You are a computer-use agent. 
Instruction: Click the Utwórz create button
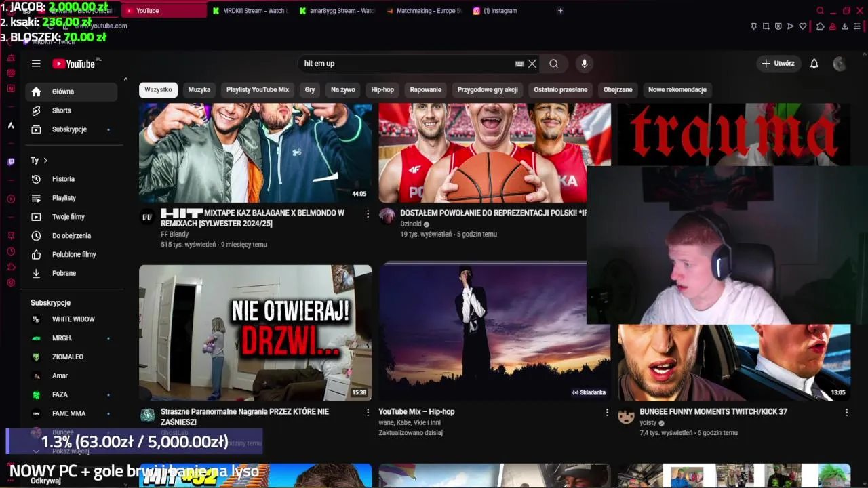click(778, 64)
